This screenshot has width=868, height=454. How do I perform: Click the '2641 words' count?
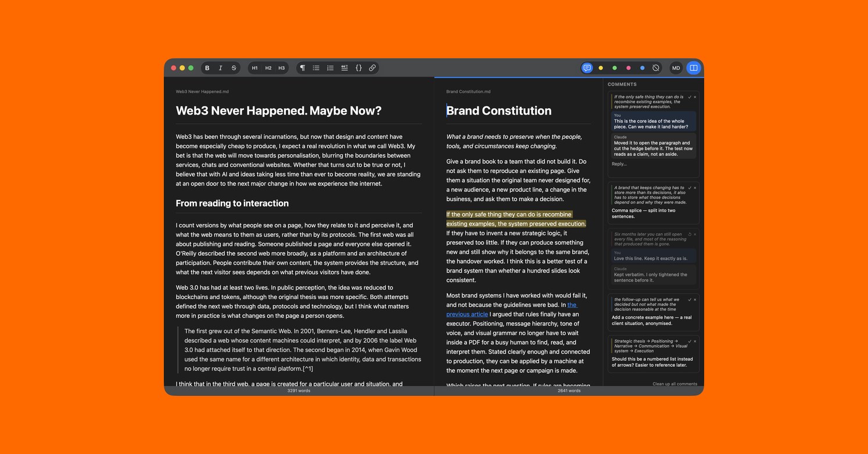click(x=569, y=391)
